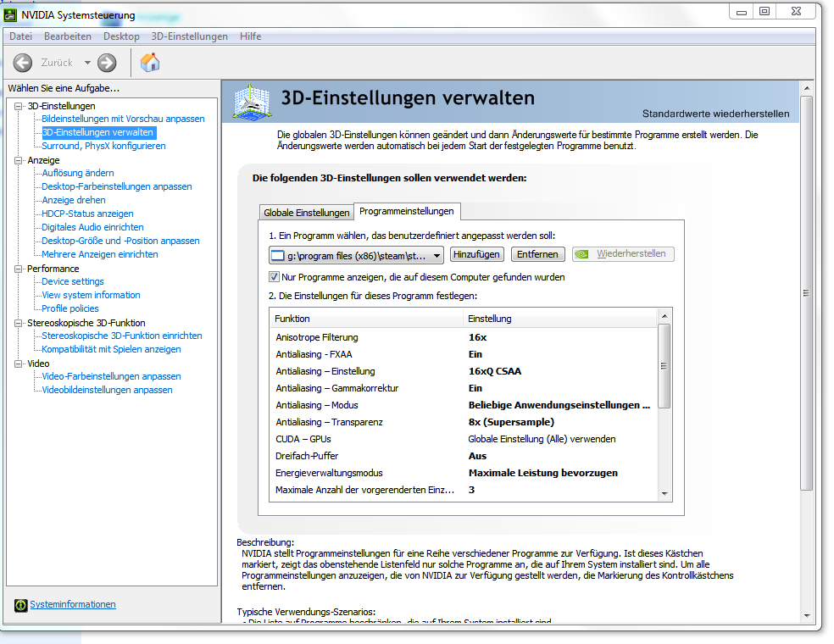This screenshot has width=834, height=644.
Task: Open the Desktop menu
Action: [121, 36]
